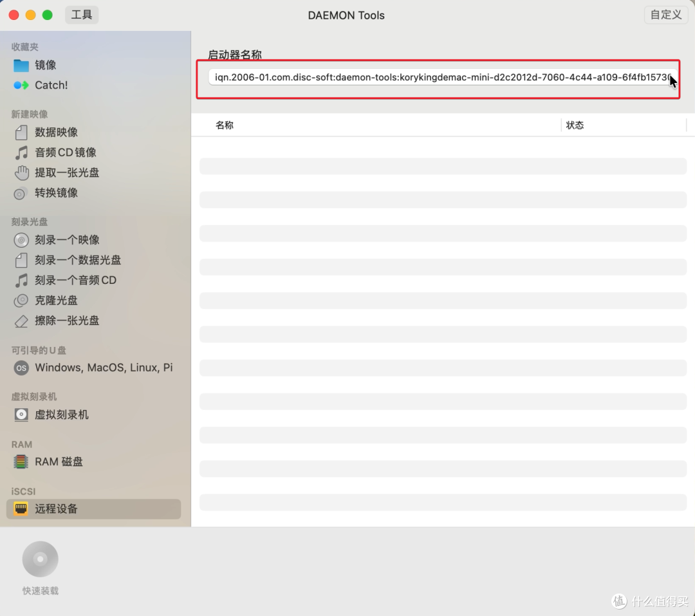Open 转换镜像 label

56,193
